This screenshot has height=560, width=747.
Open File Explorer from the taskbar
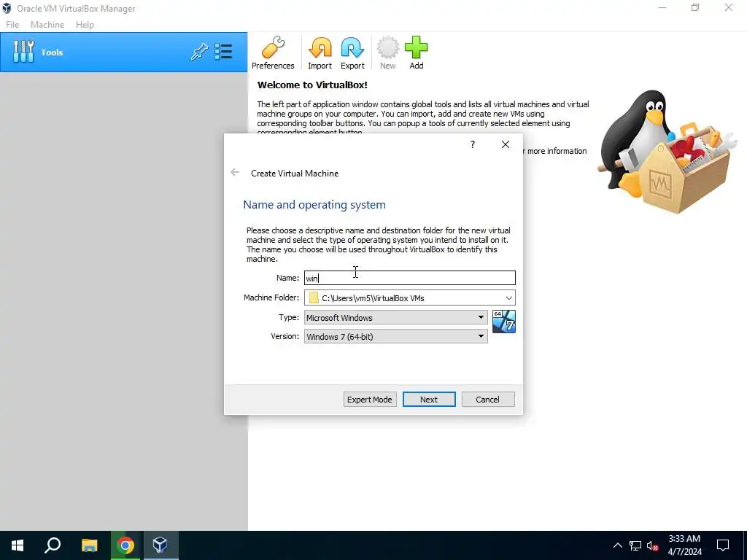tap(89, 545)
